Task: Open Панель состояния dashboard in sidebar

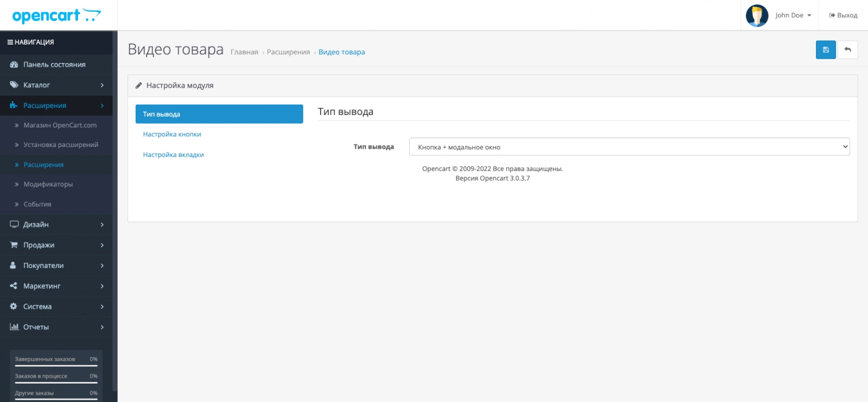Action: tap(54, 65)
